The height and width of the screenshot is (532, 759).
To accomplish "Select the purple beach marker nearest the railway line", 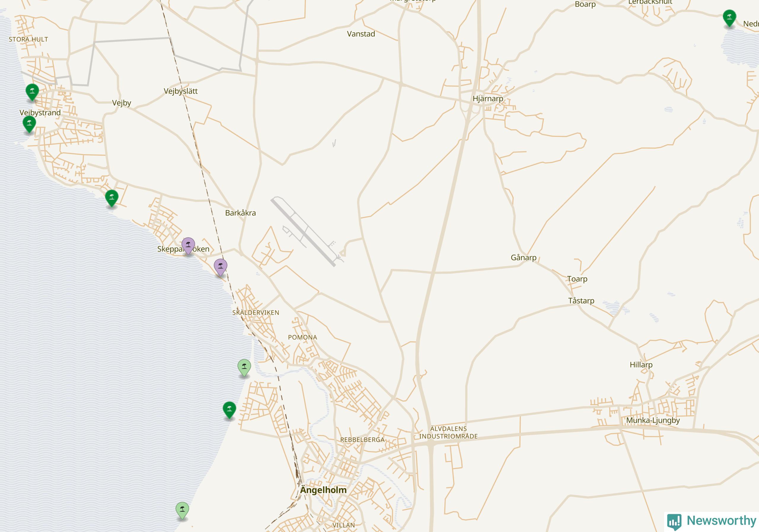I will point(221,267).
